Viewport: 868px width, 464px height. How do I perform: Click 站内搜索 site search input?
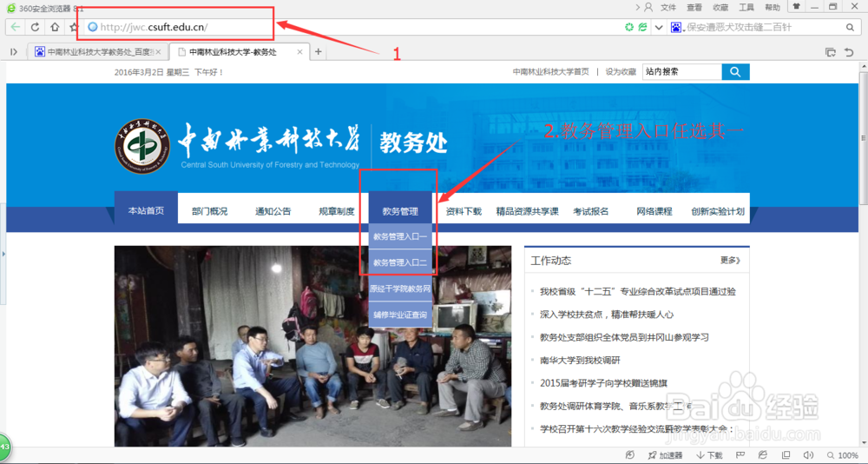pyautogui.click(x=682, y=71)
